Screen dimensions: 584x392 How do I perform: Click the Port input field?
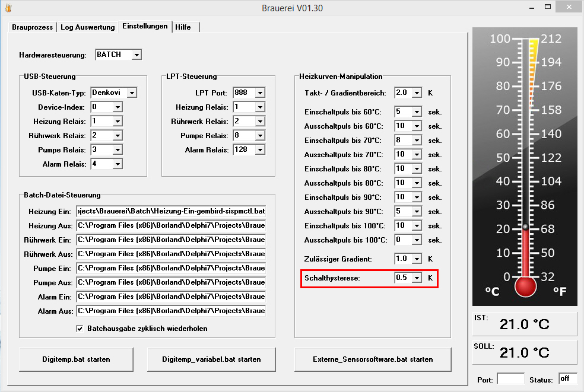510,379
